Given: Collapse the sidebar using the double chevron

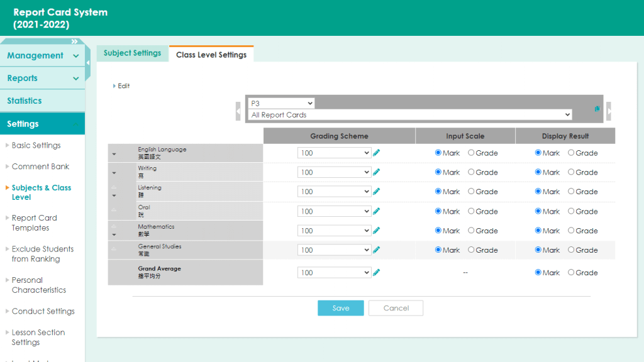Looking at the screenshot, I should (x=75, y=41).
